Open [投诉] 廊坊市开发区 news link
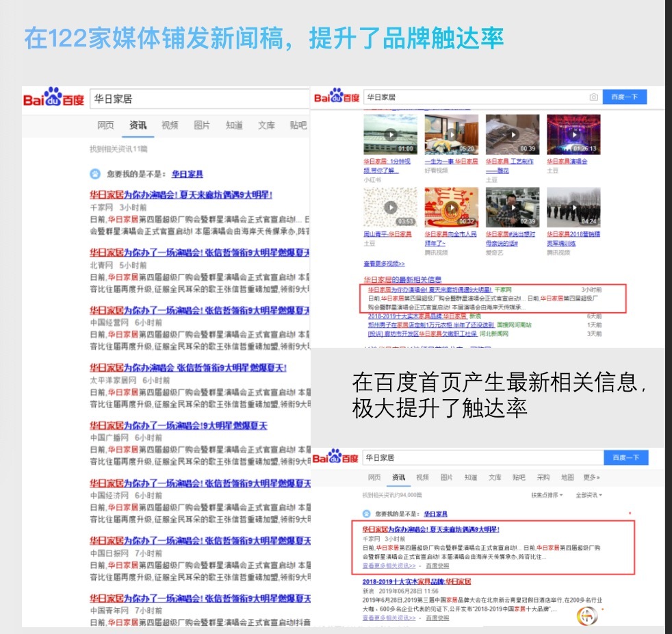The image size is (672, 634). click(x=423, y=333)
